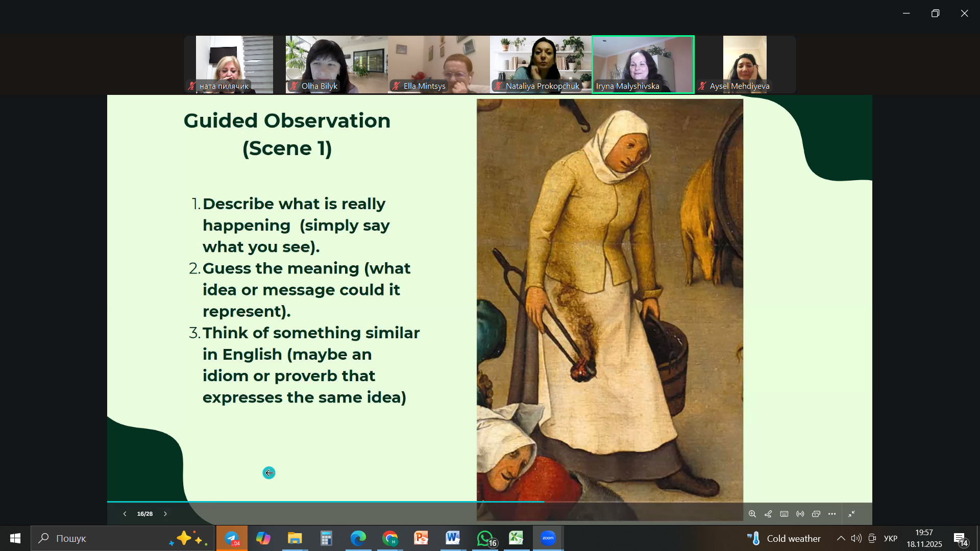Expand hidden system tray icons chevron
Image resolution: width=980 pixels, height=551 pixels.
coord(841,538)
